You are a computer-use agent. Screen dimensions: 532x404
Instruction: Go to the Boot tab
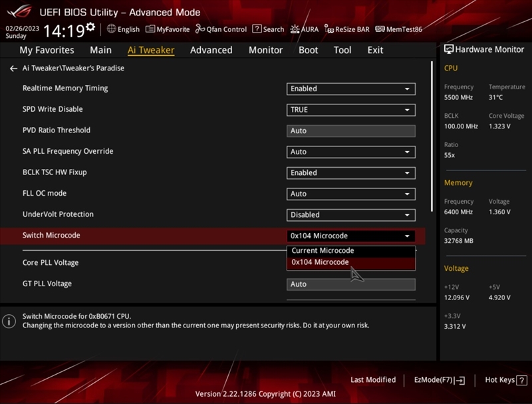[x=309, y=50]
